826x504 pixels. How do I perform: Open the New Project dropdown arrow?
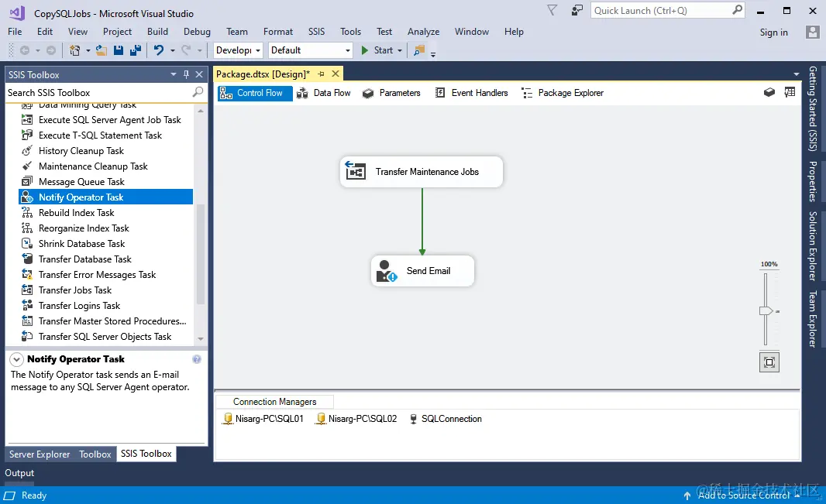pos(88,50)
